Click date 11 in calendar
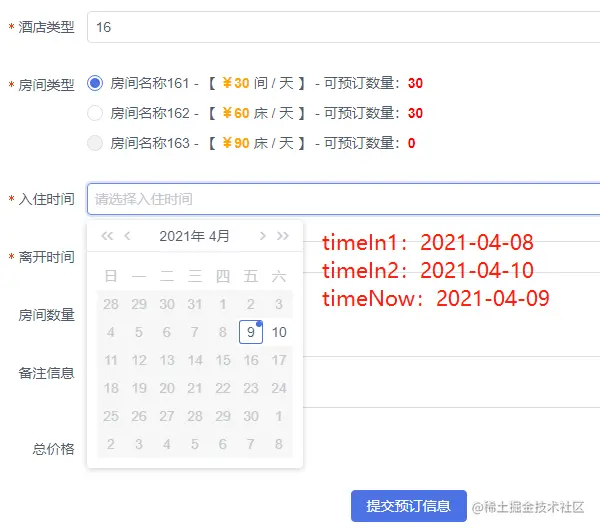The width and height of the screenshot is (600, 530). click(x=111, y=360)
